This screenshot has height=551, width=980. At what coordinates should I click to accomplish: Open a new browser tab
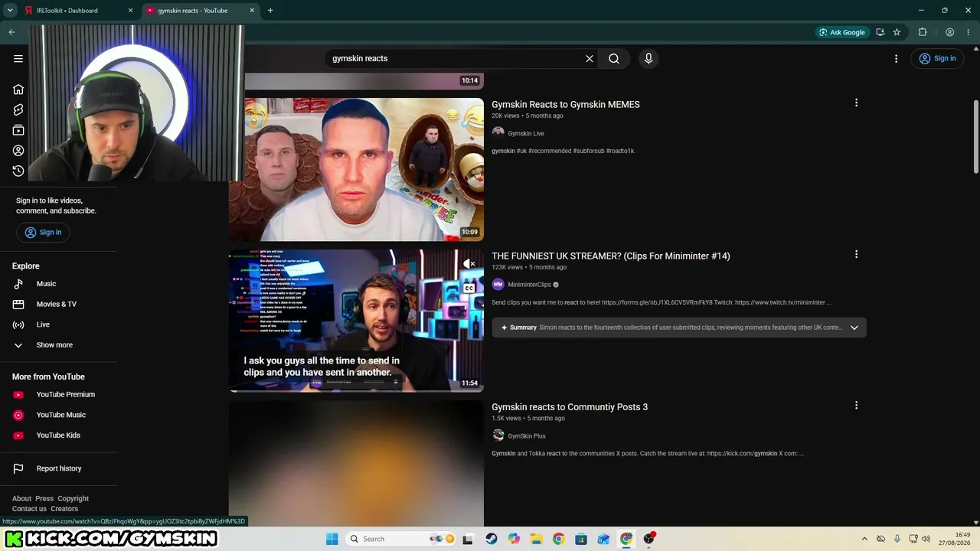pos(270,11)
